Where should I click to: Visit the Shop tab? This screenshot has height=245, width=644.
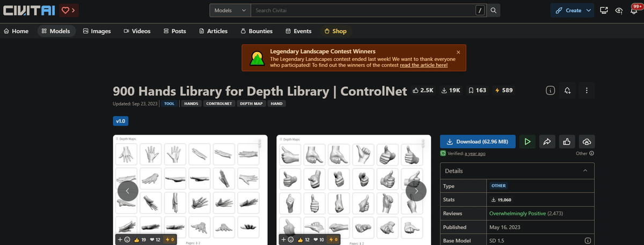pos(335,31)
